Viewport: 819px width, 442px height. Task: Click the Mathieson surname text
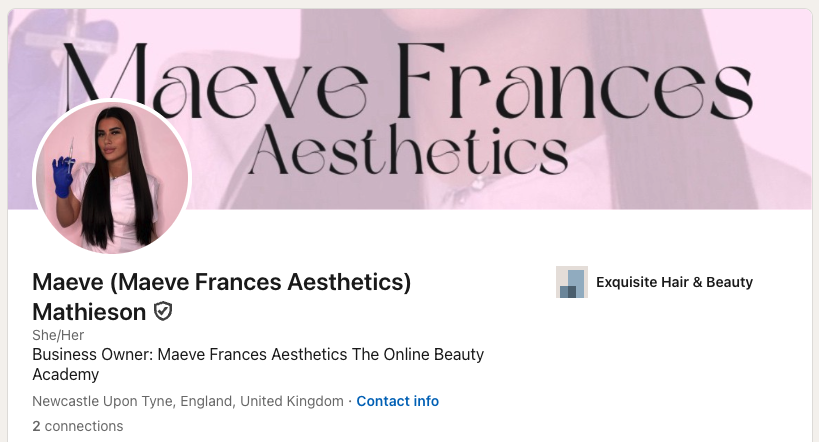[x=89, y=312]
